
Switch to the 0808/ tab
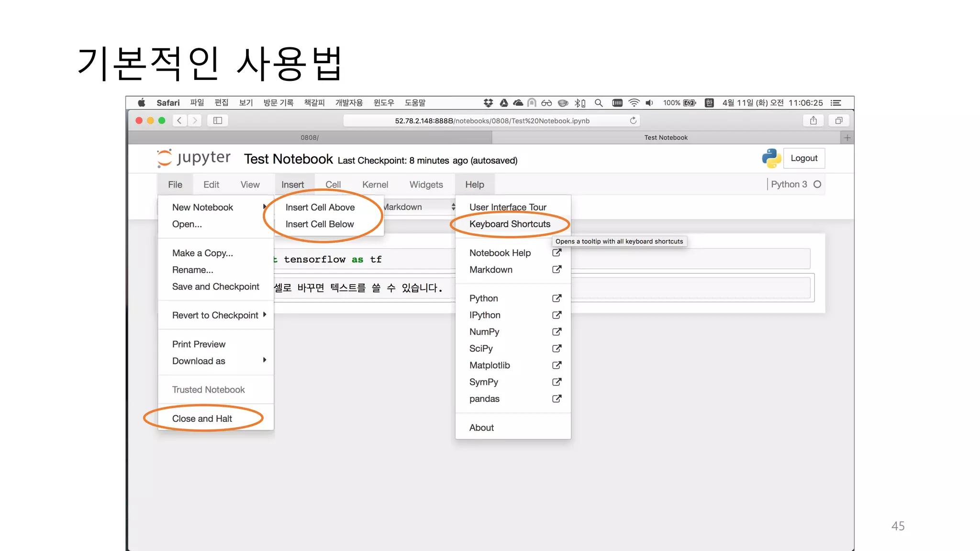[310, 138]
